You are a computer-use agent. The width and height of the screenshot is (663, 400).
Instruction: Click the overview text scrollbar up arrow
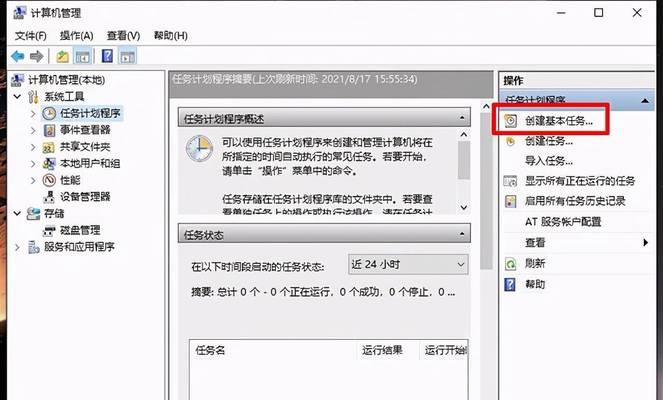[x=464, y=134]
